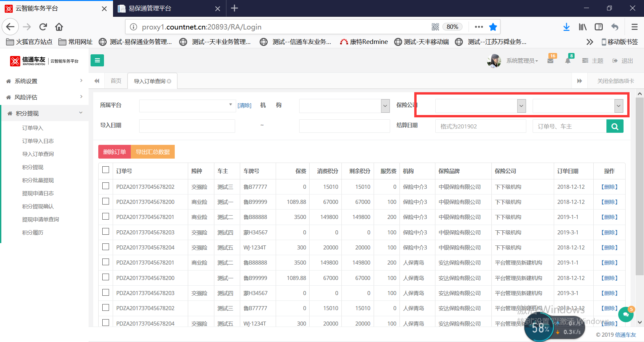Click the red 删除订单 button
The height and width of the screenshot is (342, 644).
click(114, 152)
